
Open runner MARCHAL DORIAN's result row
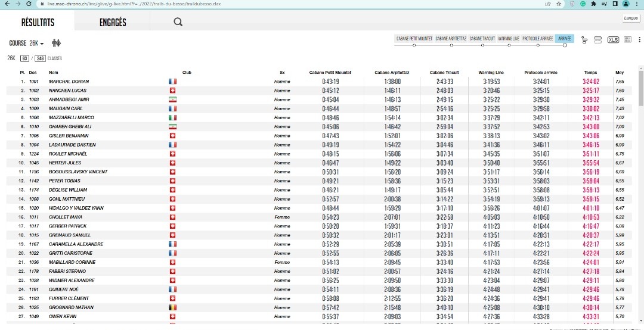67,82
